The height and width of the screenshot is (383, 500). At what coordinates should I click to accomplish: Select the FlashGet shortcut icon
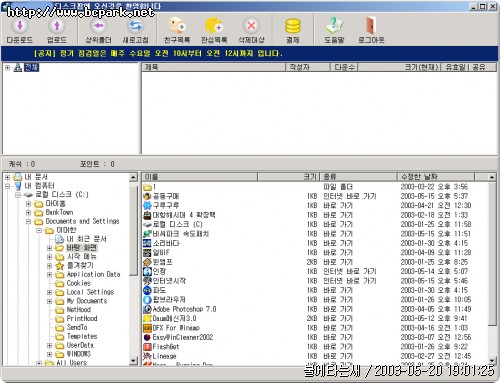(x=147, y=347)
